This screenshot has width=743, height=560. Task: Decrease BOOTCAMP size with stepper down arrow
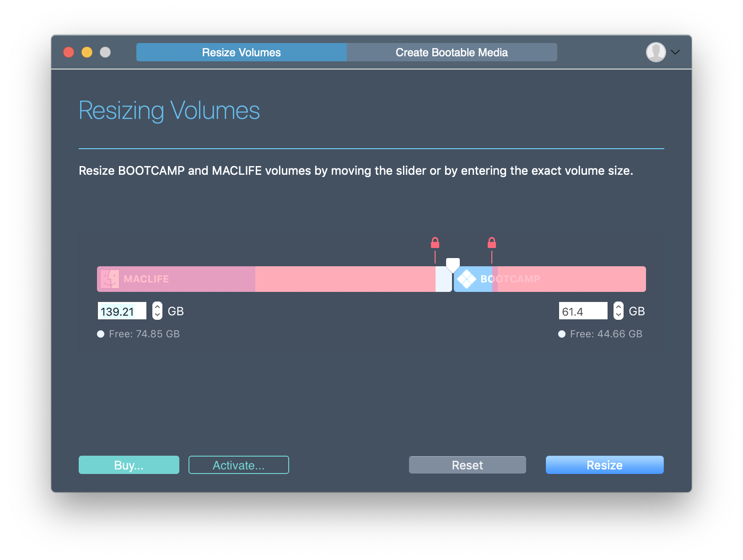[x=619, y=315]
